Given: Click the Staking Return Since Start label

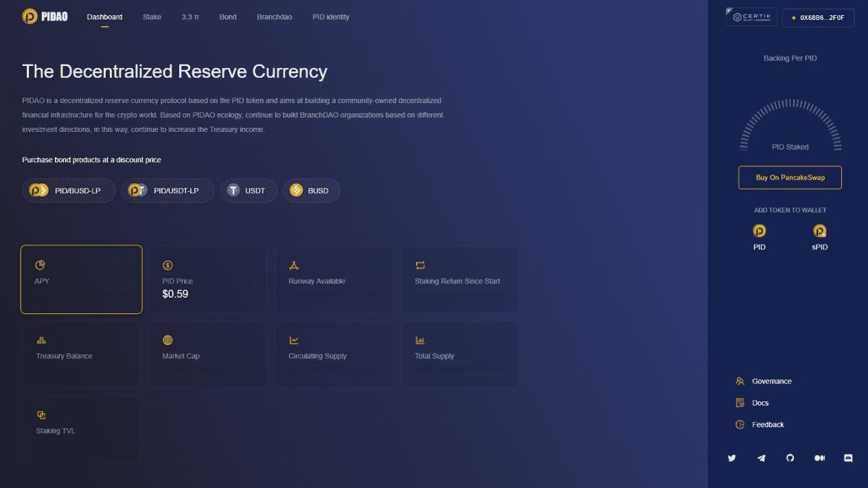Looking at the screenshot, I should click(457, 281).
